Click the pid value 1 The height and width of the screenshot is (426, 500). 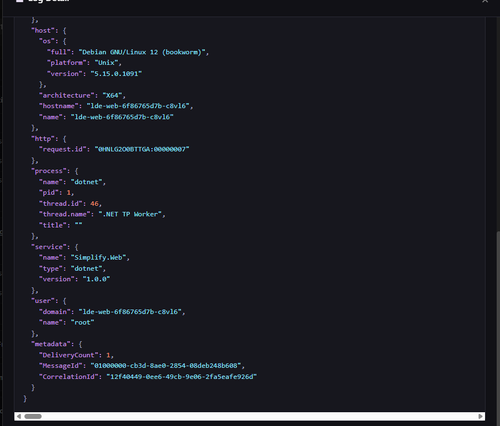[x=69, y=193]
